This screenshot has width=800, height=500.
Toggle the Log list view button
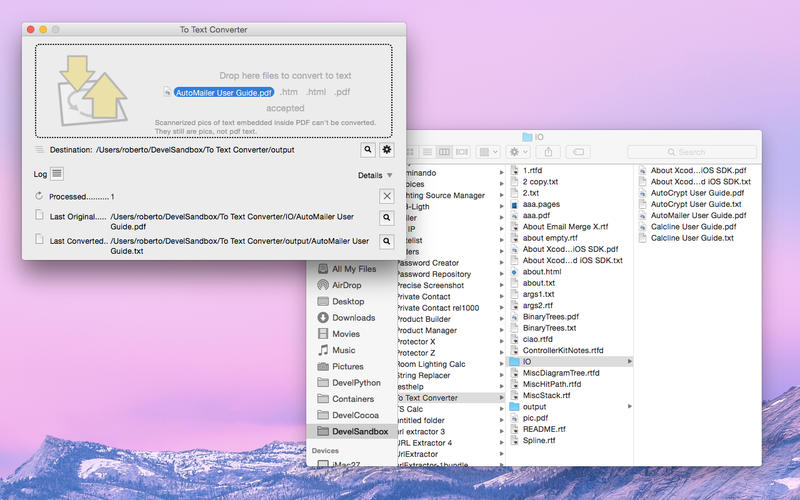(58, 174)
